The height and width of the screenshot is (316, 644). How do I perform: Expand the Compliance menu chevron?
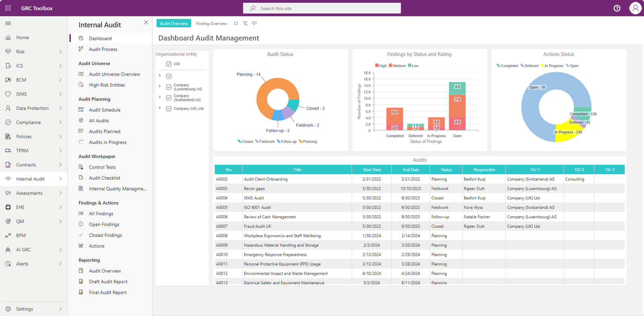tap(60, 122)
